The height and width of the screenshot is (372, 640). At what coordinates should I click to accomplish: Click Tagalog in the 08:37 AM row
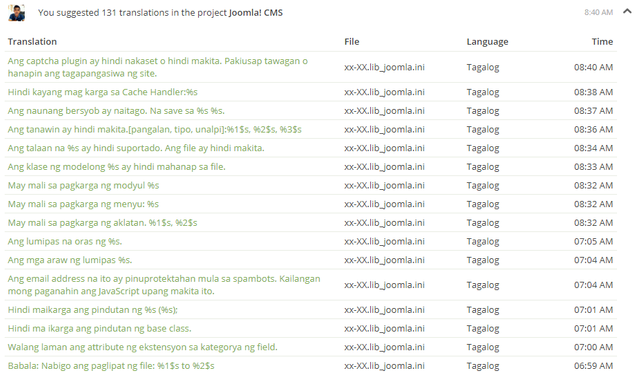[x=483, y=111]
